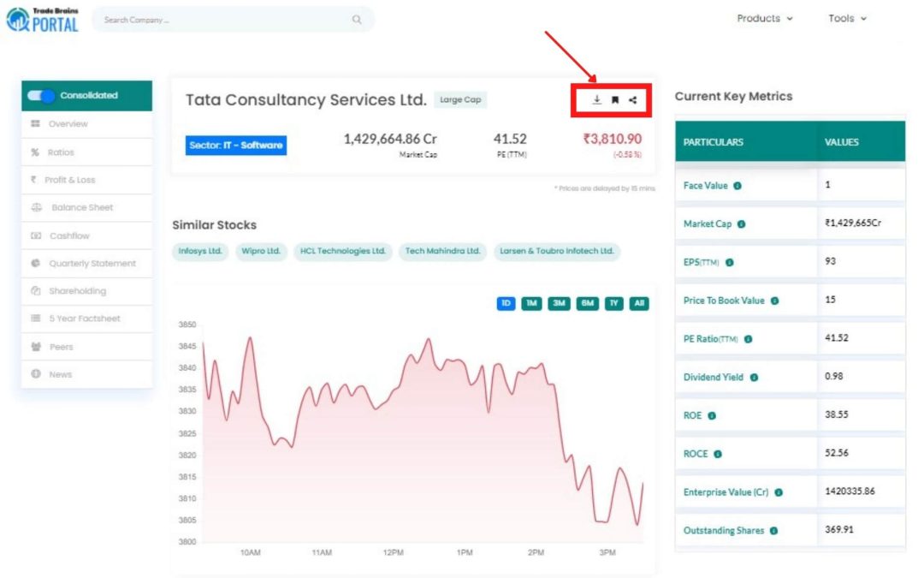Click the PE Ratio info icon
Screen dimensions: 924x578
click(748, 339)
